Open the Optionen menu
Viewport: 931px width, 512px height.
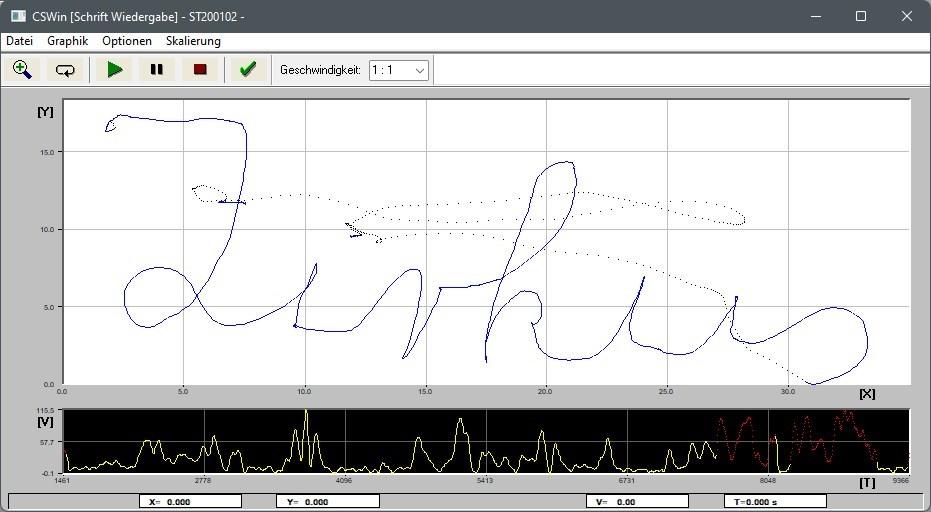coord(127,41)
